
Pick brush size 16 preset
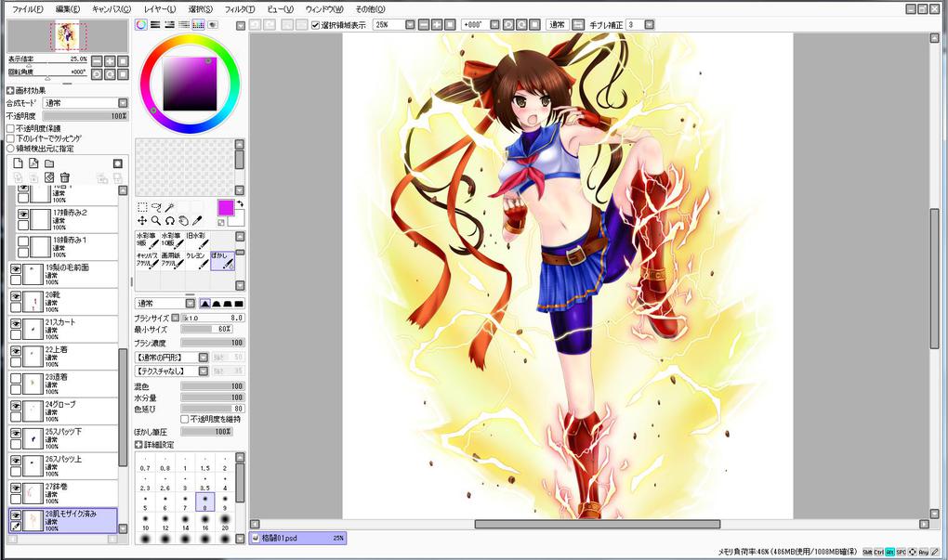(205, 521)
